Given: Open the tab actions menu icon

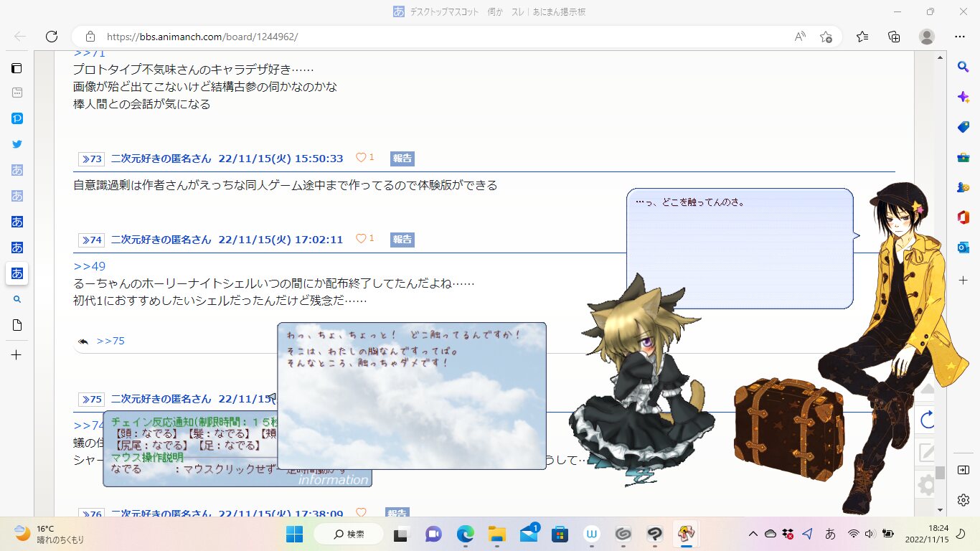Looking at the screenshot, I should tap(17, 68).
